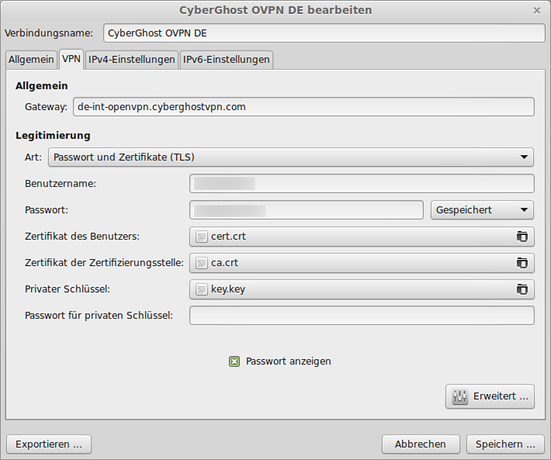Screen dimensions: 551x460
Task: Click the Exportieren button
Action: coord(49,444)
